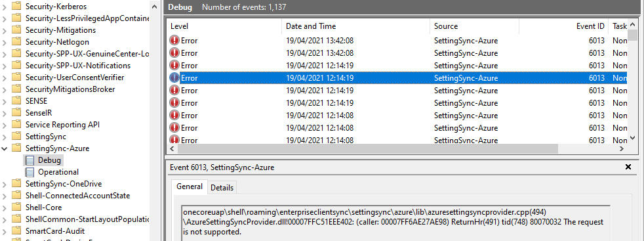The height and width of the screenshot is (241, 644).
Task: Select the Security-UserConsentVerifier folder icon
Action: click(x=16, y=77)
